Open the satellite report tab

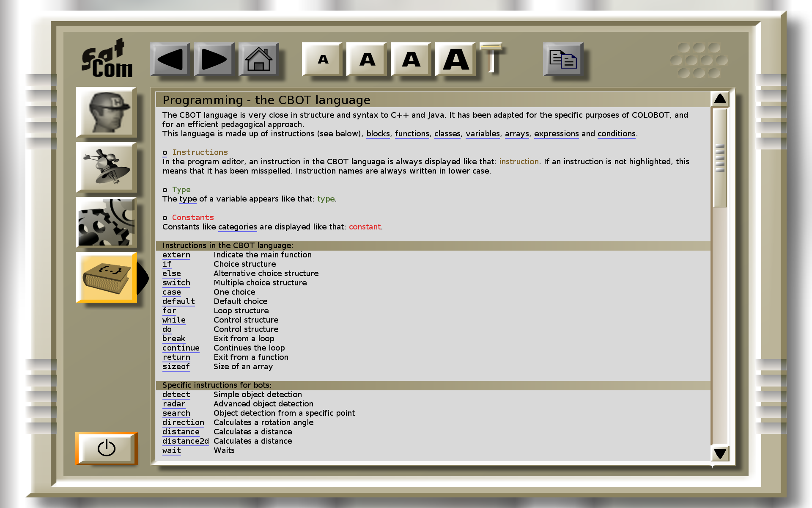coord(107,167)
